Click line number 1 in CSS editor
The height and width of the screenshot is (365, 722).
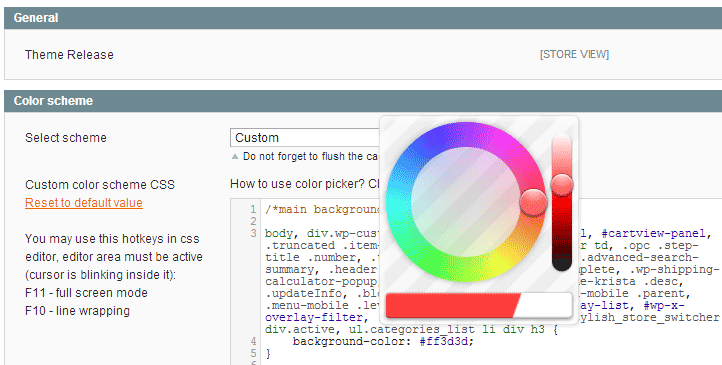click(x=253, y=209)
